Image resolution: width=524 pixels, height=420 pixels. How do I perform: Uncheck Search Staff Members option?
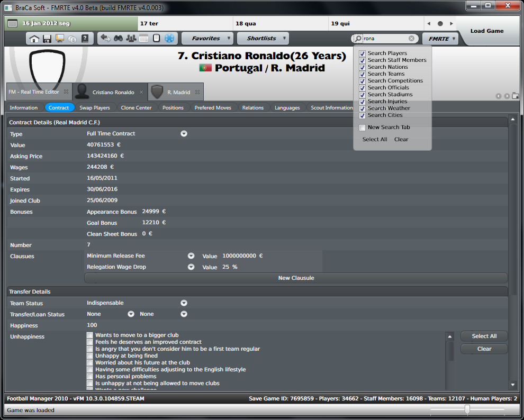[362, 60]
